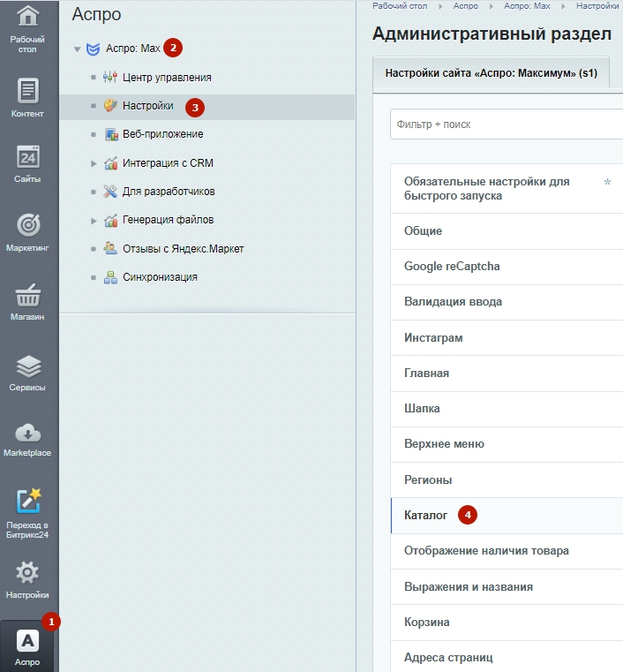Open the Настройки gear icon in sidebar
Screen dimensions: 623x672
click(x=27, y=572)
